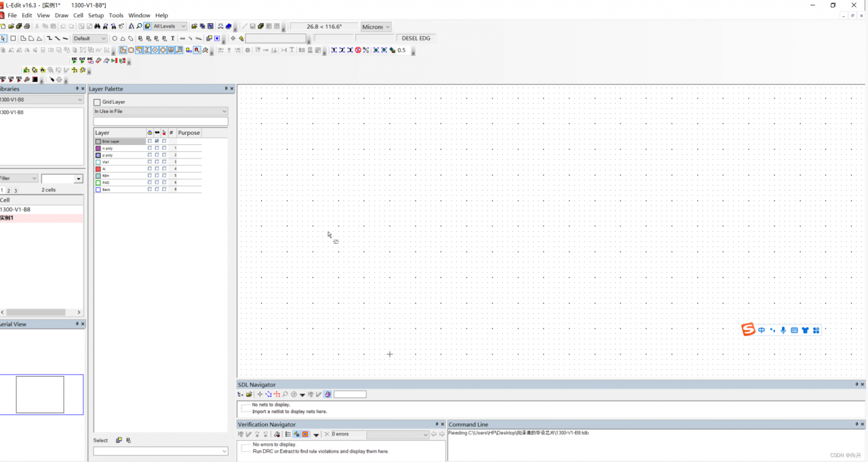Image resolution: width=868 pixels, height=462 pixels.
Task: Click the Save file toolbar icon
Action: coord(19,26)
